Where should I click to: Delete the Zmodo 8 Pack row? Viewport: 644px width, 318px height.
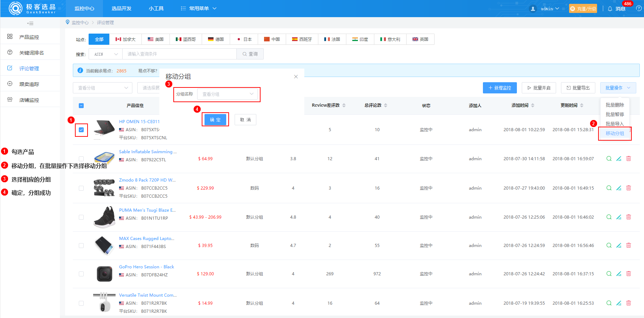tap(629, 188)
